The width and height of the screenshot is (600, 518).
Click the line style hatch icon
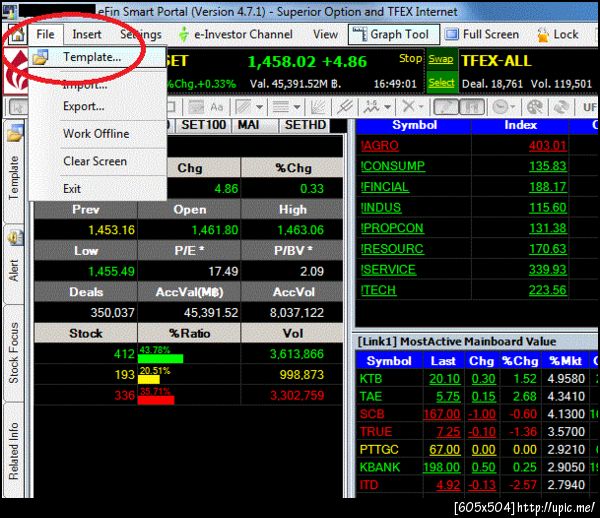click(x=243, y=108)
